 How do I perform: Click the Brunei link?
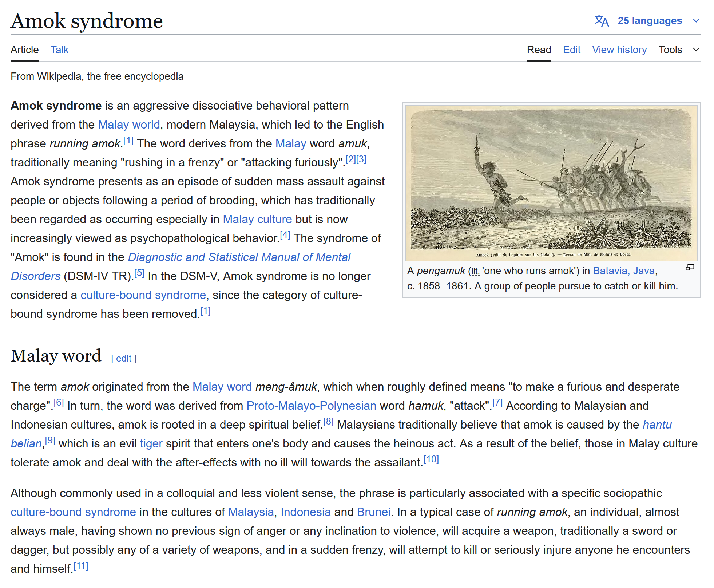(373, 512)
